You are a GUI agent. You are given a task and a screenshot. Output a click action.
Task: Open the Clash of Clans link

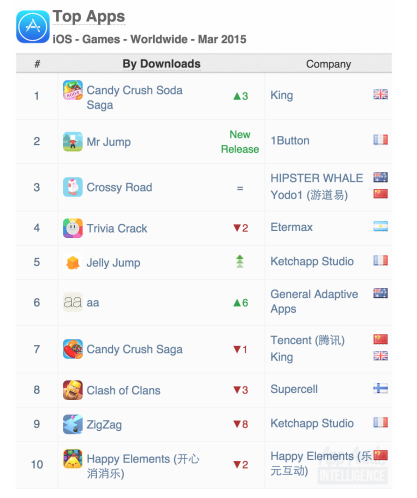123,390
